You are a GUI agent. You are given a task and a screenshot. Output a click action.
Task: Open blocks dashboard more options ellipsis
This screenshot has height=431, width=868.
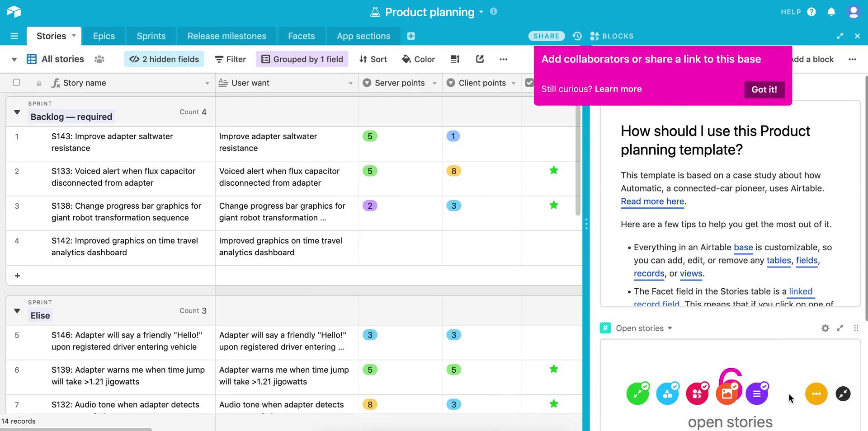coord(852,59)
